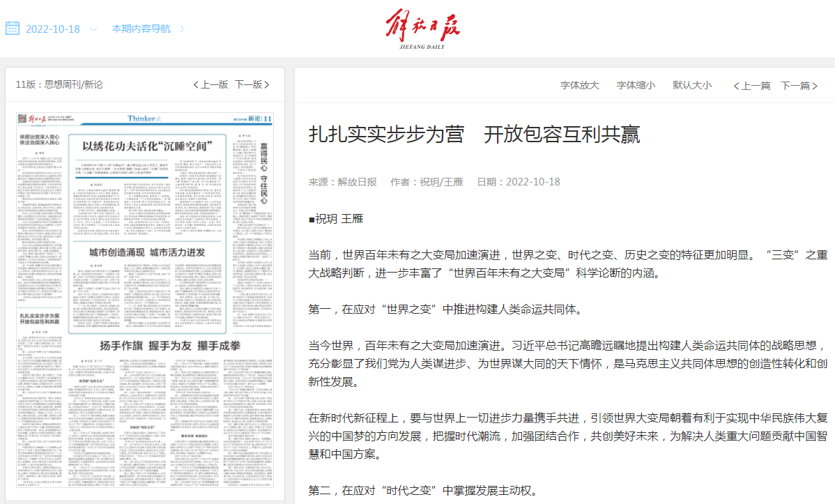
Task: Expand 本期内容导航 navigation menu
Action: tap(141, 29)
